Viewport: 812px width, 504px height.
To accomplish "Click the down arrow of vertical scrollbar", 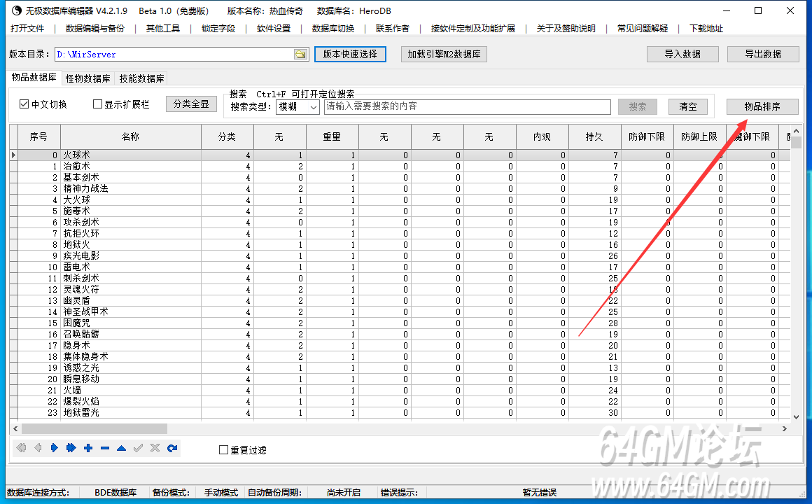I will [797, 416].
